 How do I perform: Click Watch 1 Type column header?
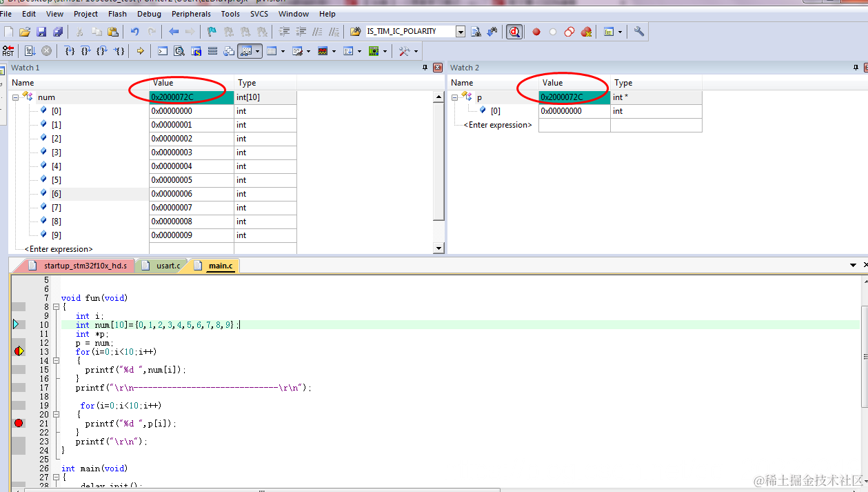pos(265,83)
